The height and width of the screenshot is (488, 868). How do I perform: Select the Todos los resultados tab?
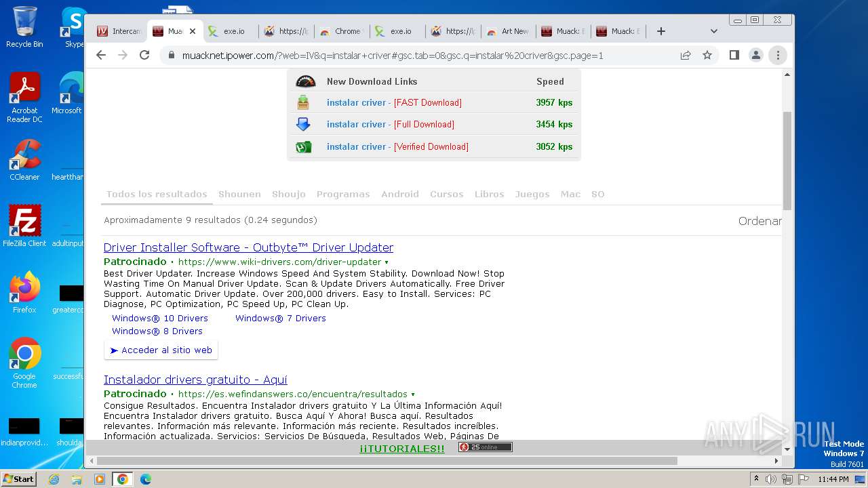157,194
